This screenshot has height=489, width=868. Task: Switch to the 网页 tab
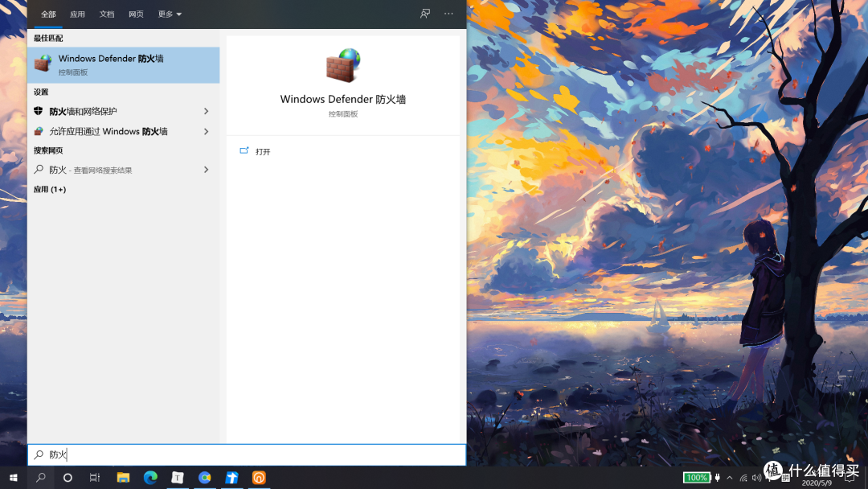[x=136, y=14]
